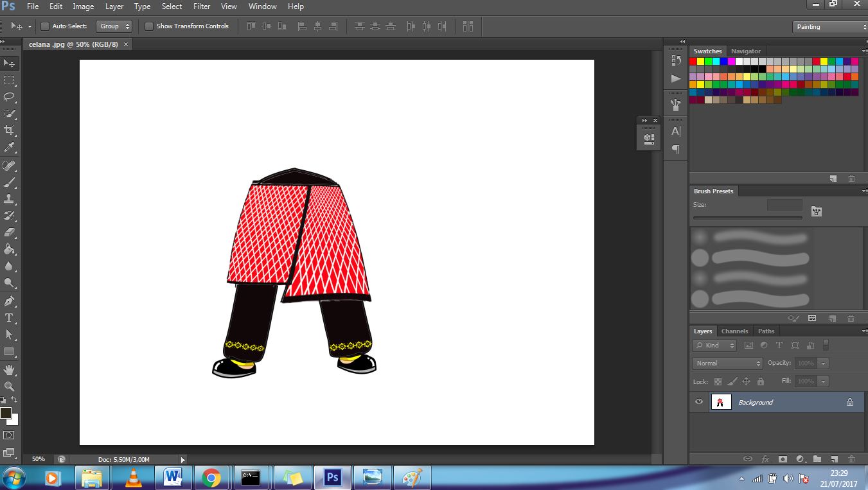Toggle the type layer filter
This screenshot has height=490, width=868.
click(x=779, y=346)
